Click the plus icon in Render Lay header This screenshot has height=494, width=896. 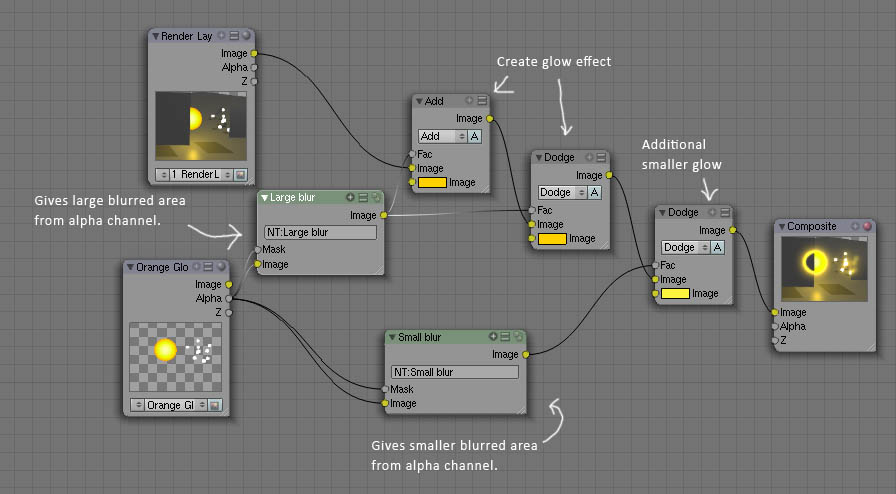pos(222,35)
